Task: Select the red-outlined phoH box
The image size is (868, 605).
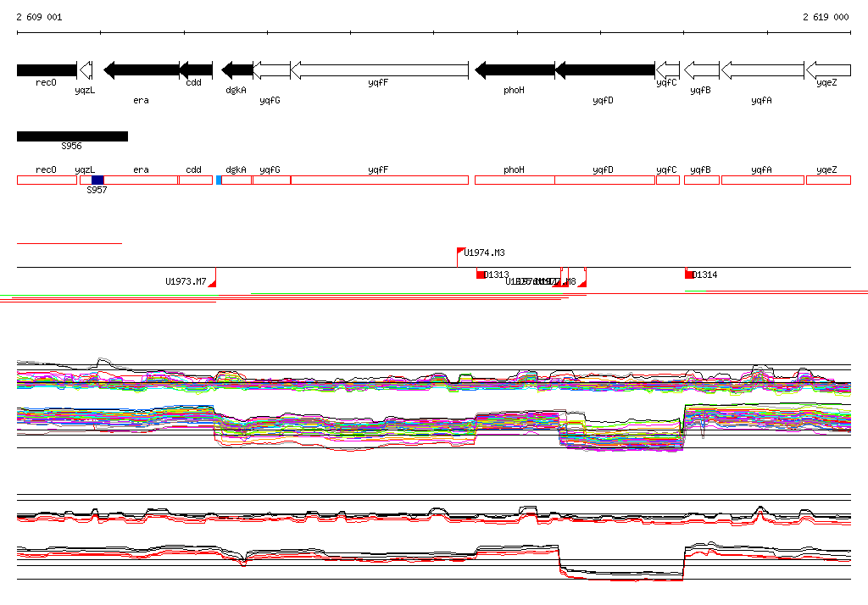Action: 515,180
